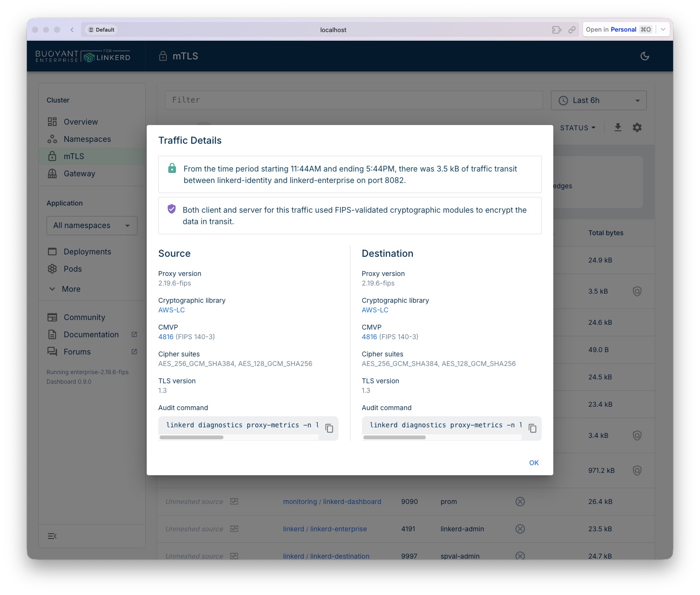Expand the STATUS filter dropdown
The height and width of the screenshot is (595, 700).
click(577, 128)
